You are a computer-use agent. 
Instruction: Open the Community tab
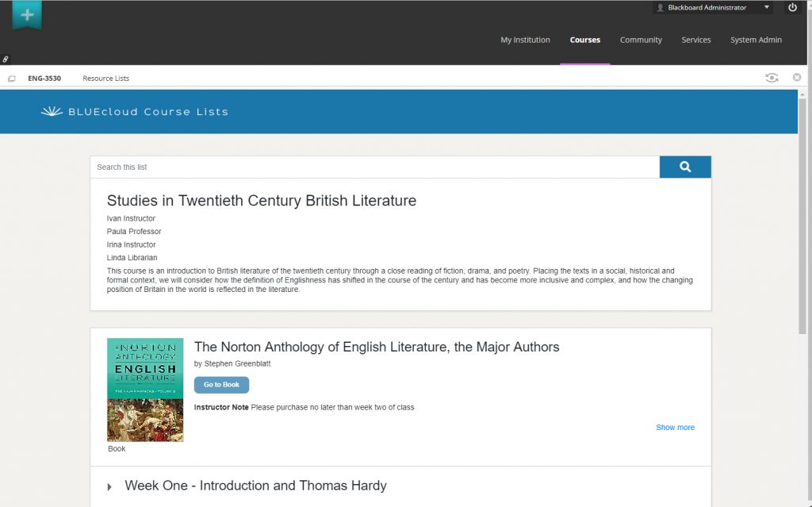(x=641, y=40)
